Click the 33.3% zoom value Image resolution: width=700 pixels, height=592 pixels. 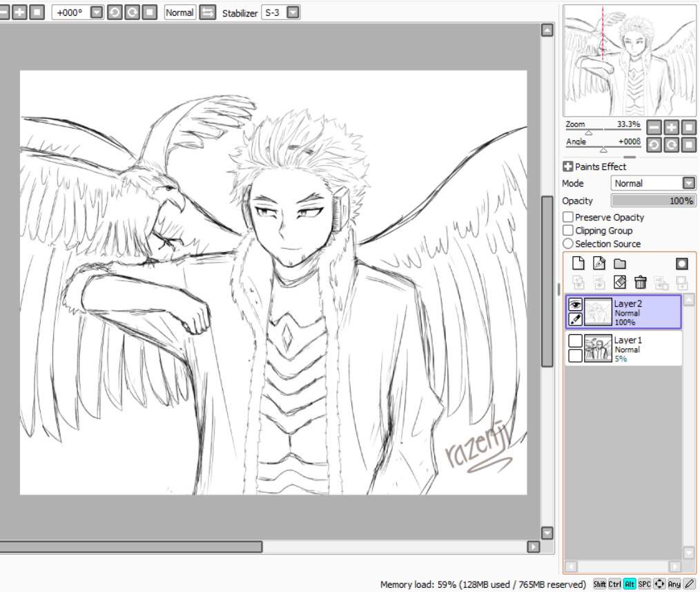[629, 124]
